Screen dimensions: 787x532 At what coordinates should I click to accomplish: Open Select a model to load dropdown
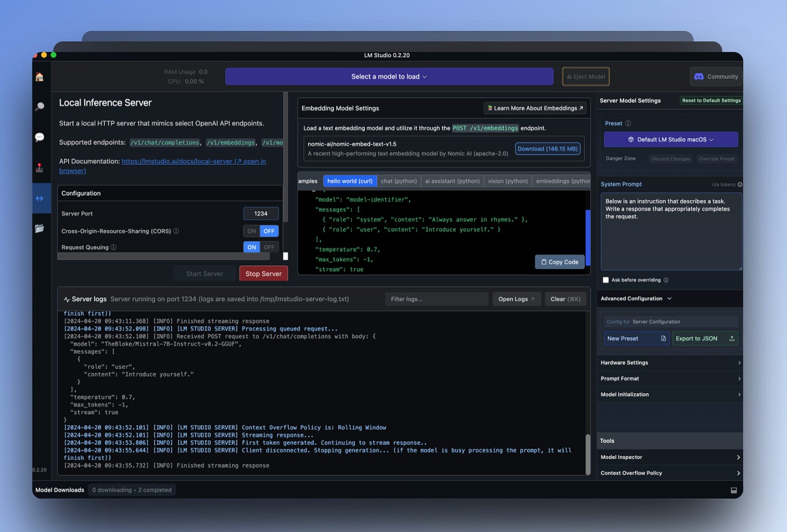[389, 77]
